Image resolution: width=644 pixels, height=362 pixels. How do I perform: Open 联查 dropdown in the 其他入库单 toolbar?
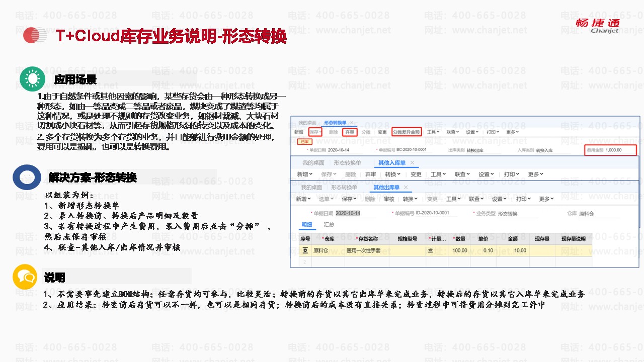[462, 174]
